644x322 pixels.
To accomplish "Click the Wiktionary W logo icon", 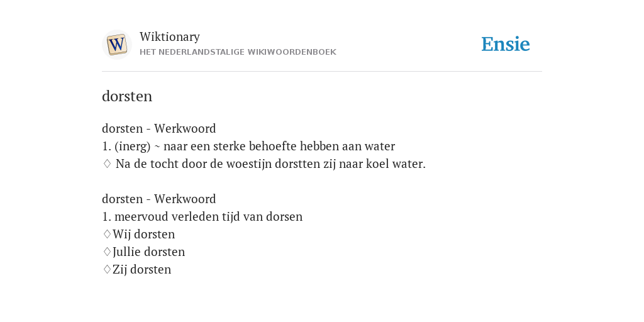I will coord(116,45).
